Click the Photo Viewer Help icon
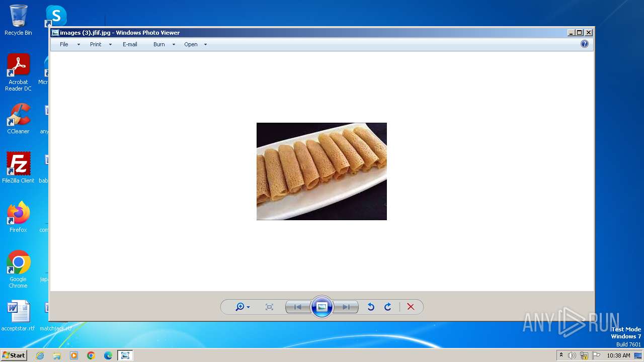644x362 pixels. (x=584, y=44)
